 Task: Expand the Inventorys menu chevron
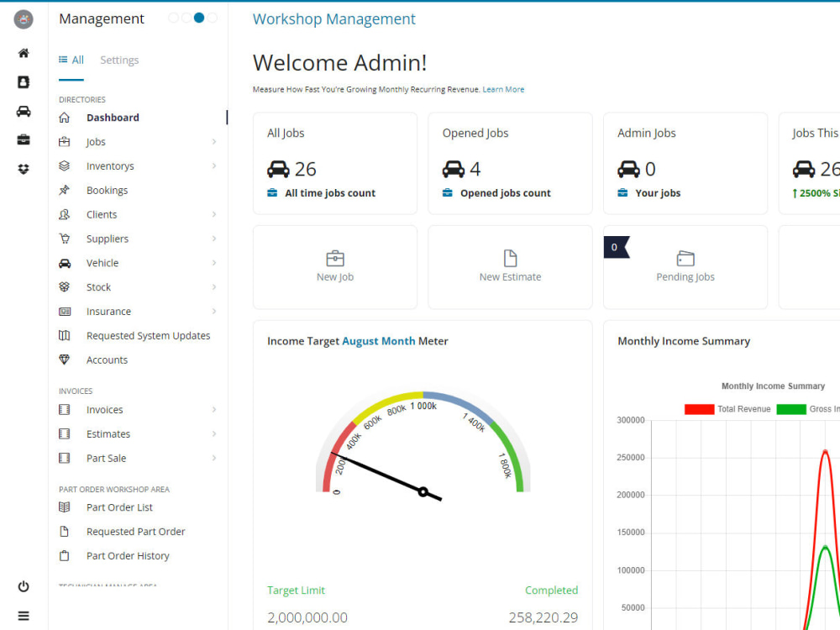[x=213, y=165]
